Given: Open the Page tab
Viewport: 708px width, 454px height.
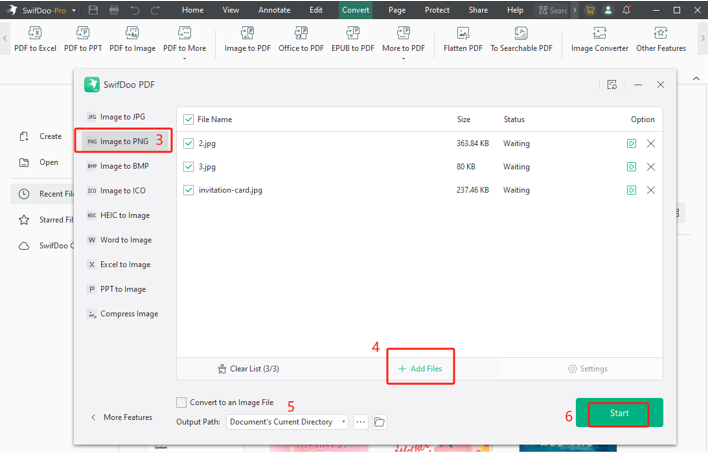Looking at the screenshot, I should [x=397, y=10].
